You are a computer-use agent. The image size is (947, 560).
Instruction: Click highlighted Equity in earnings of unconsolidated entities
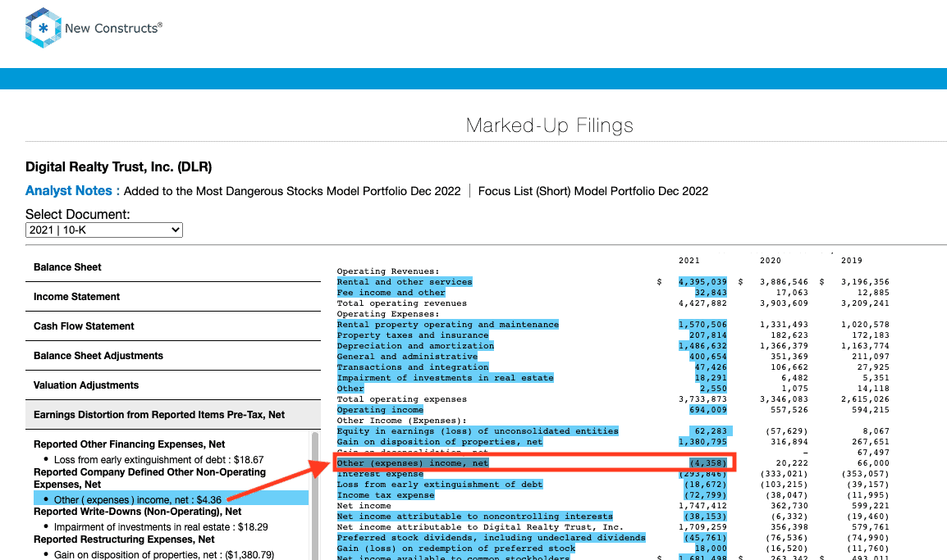(x=478, y=431)
